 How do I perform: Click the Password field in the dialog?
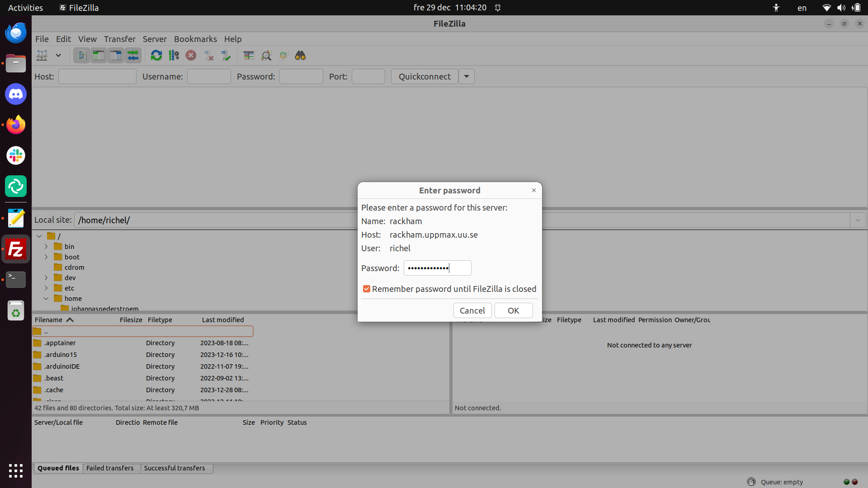437,268
